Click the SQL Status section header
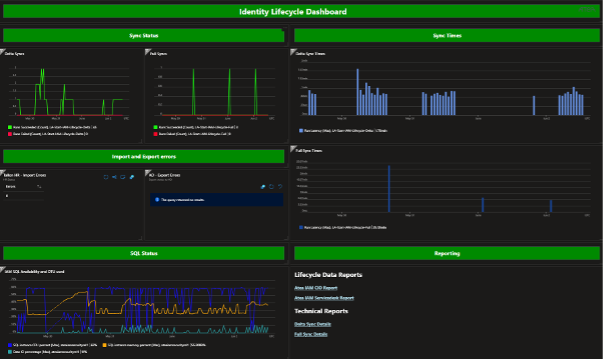The image size is (604, 360). 144,253
